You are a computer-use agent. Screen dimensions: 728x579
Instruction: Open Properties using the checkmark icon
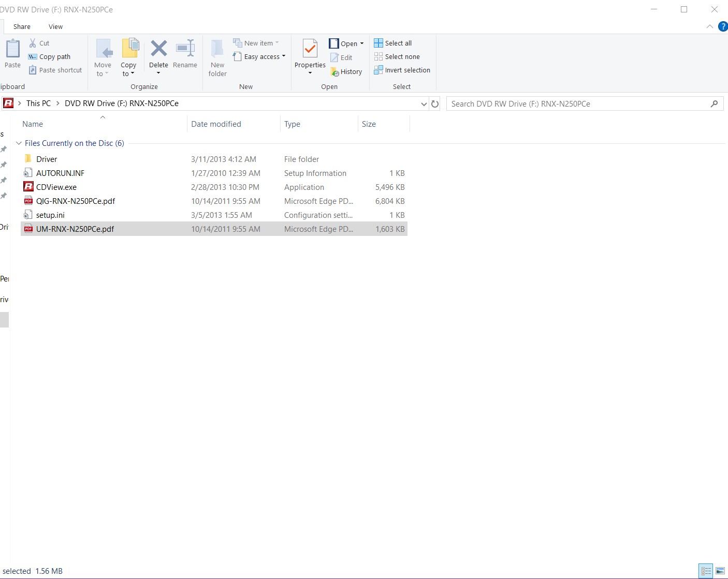310,49
